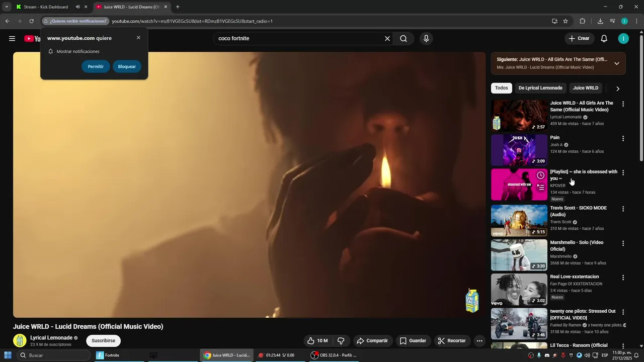Select the Todos filter chip
Viewport: 644px width, 362px height.
[502, 88]
